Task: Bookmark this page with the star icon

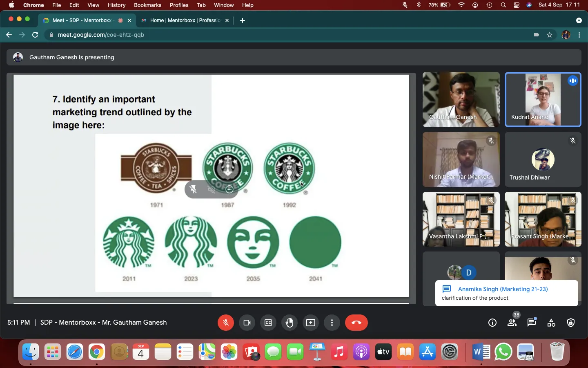Action: (550, 35)
